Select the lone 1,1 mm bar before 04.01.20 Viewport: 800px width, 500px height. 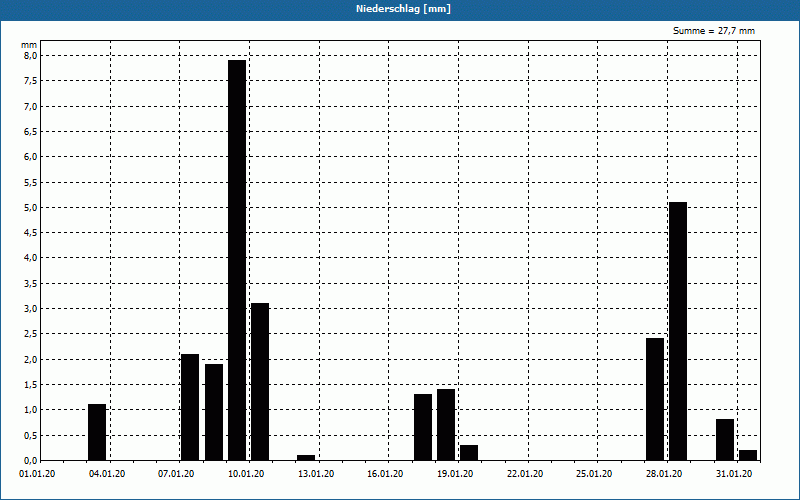coord(97,432)
